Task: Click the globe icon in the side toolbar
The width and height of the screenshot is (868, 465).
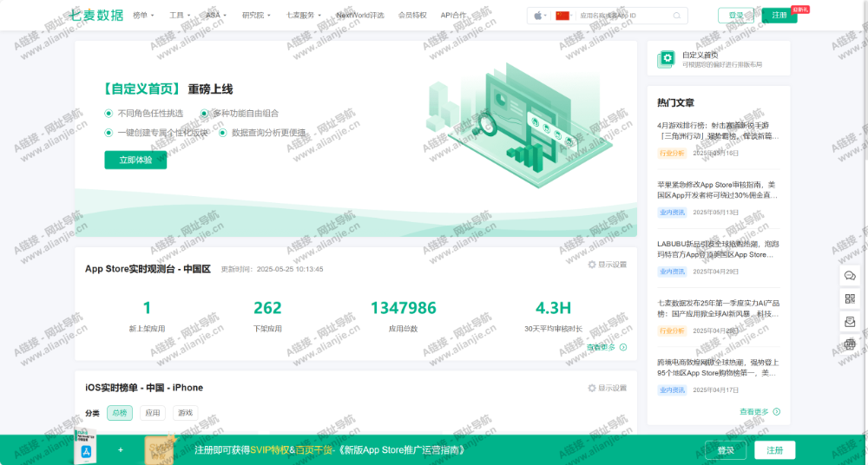Action: coord(850,344)
